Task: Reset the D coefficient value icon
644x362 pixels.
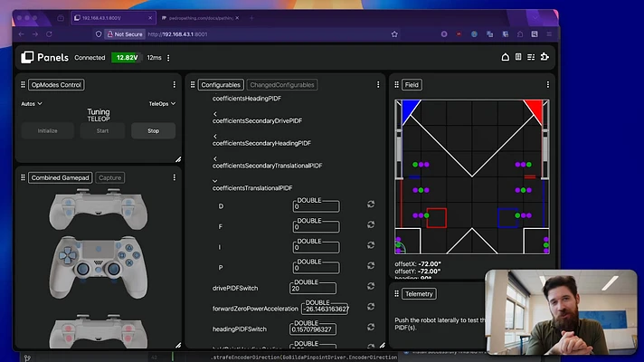Action: pos(371,205)
